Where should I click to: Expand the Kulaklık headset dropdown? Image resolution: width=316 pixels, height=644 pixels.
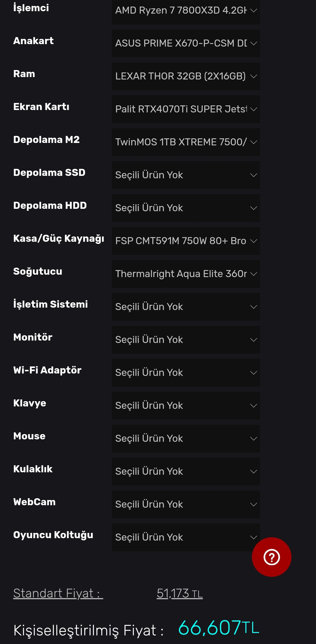[x=186, y=471]
